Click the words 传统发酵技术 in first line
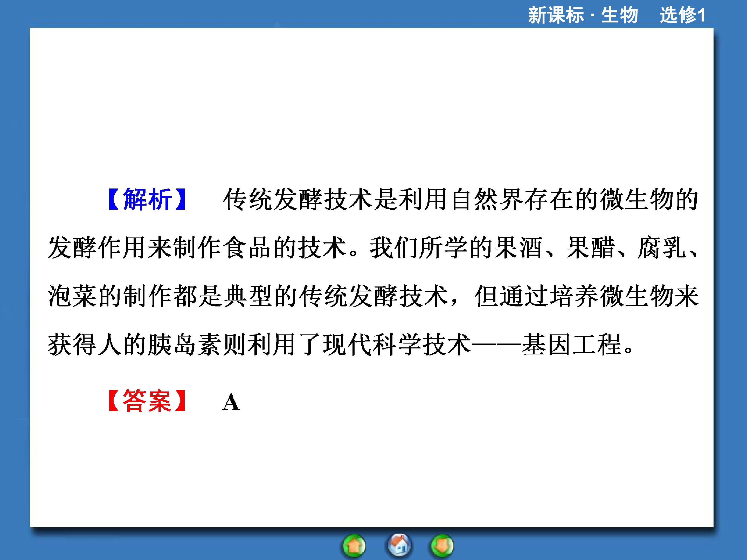The image size is (747, 560). [298, 199]
